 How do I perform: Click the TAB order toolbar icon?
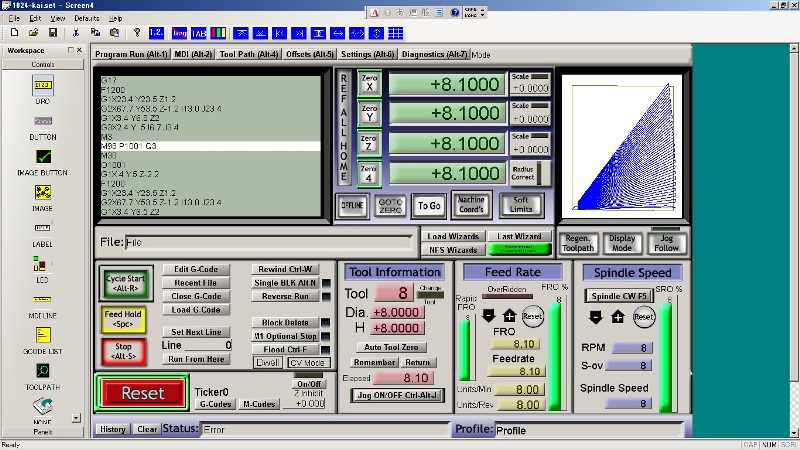[198, 33]
